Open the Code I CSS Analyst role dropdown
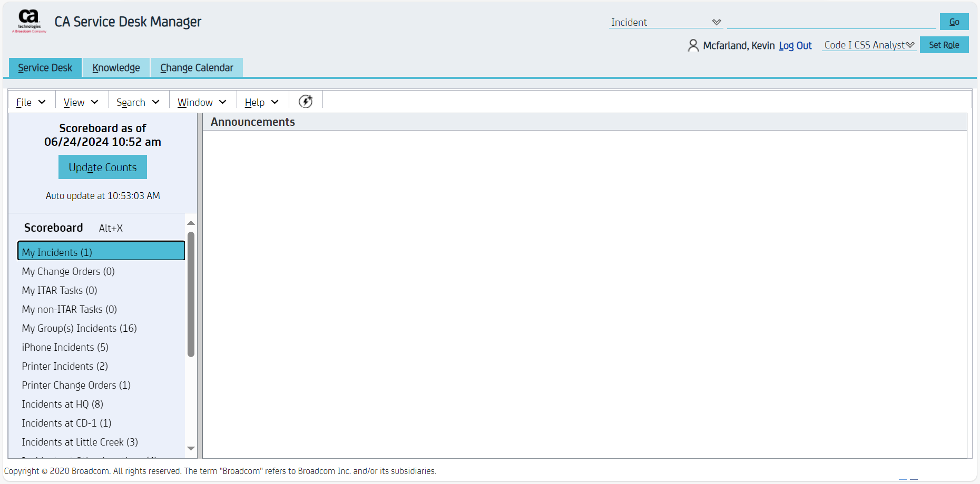The width and height of the screenshot is (980, 484). (869, 45)
